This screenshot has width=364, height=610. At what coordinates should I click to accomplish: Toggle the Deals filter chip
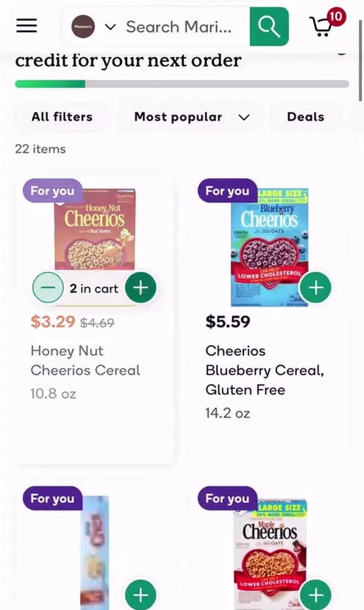tap(305, 117)
